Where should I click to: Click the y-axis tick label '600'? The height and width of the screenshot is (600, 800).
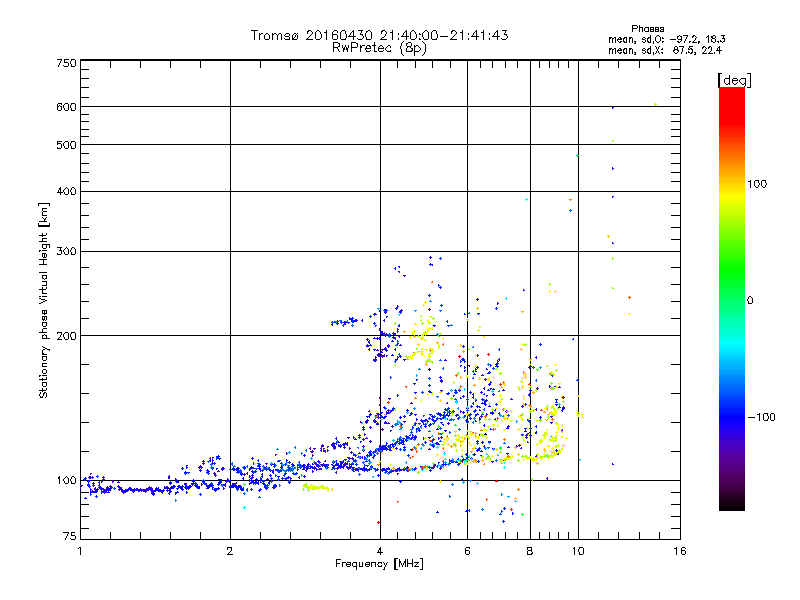pyautogui.click(x=66, y=107)
